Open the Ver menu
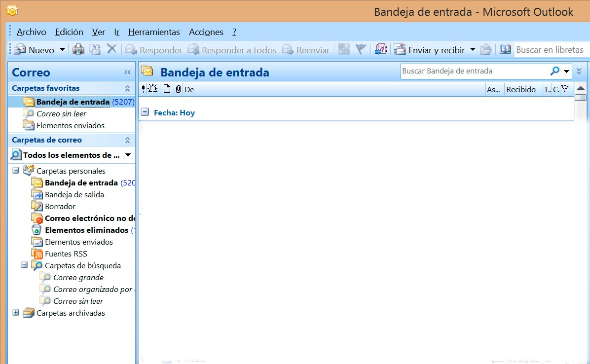The height and width of the screenshot is (364, 590). coord(99,32)
